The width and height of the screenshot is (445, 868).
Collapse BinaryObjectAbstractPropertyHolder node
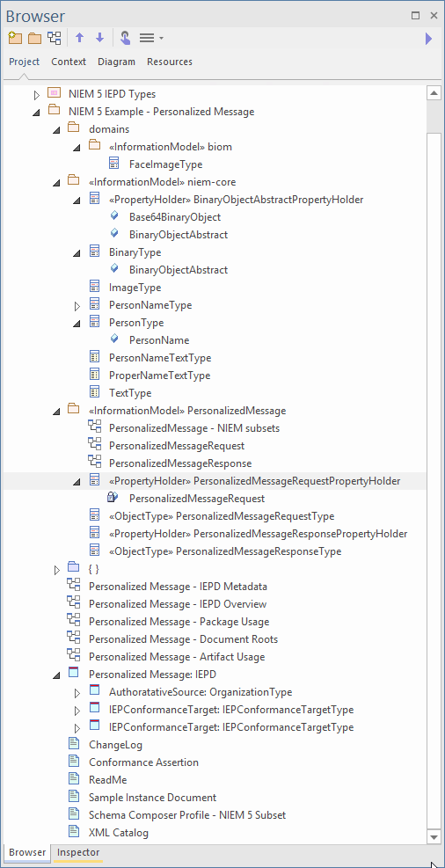(77, 201)
